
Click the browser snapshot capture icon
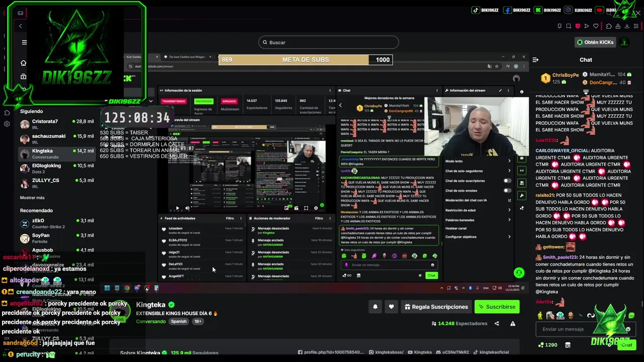click(x=569, y=26)
